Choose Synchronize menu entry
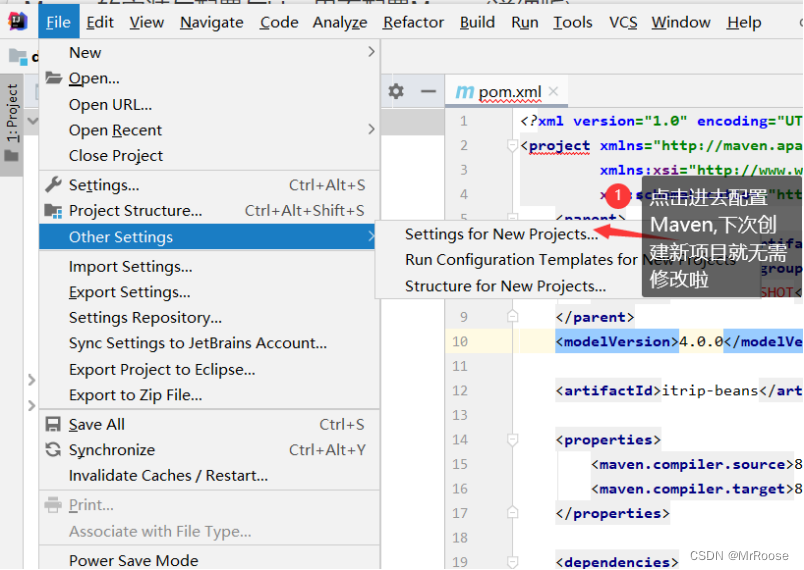The image size is (804, 570). point(209,450)
